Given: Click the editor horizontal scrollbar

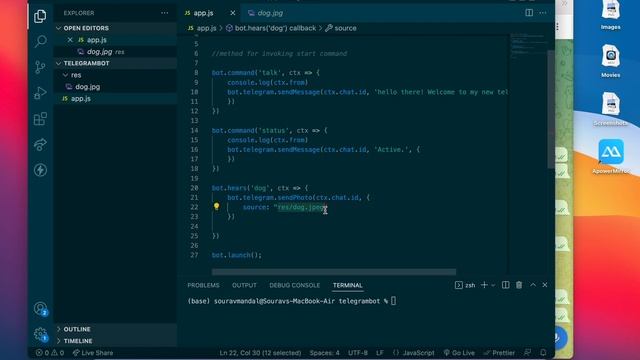Looking at the screenshot, I should 333,272.
